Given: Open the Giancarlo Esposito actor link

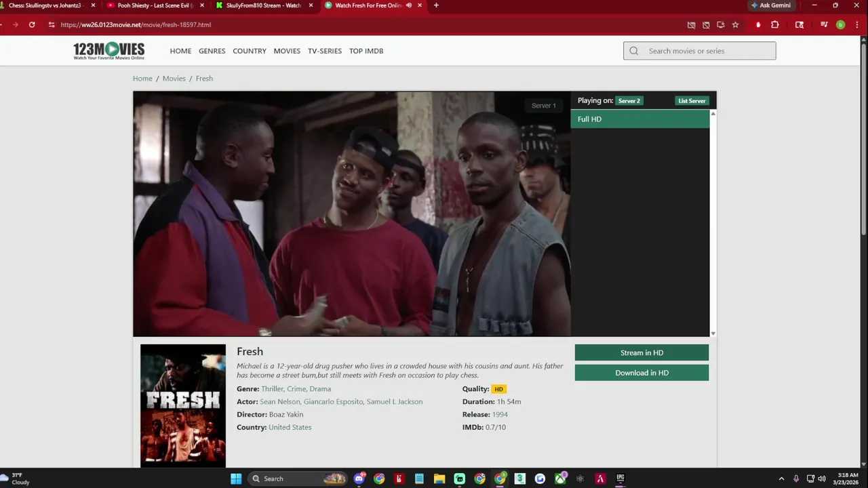Looking at the screenshot, I should click(333, 402).
